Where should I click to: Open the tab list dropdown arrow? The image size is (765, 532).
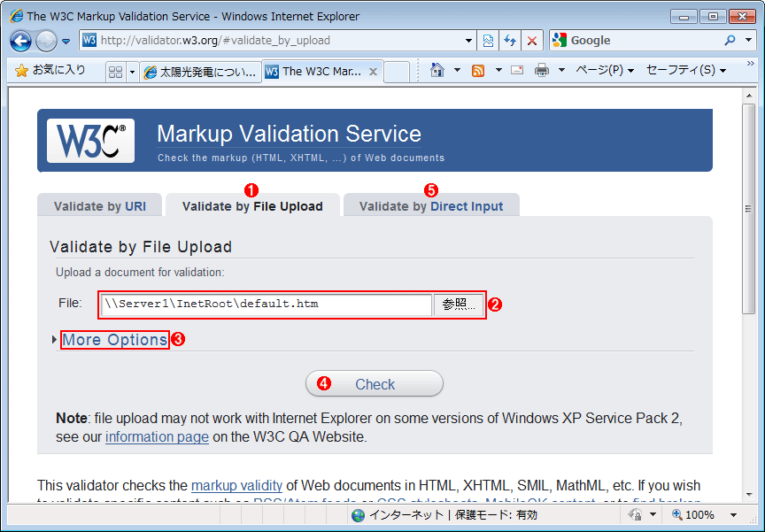(x=132, y=73)
